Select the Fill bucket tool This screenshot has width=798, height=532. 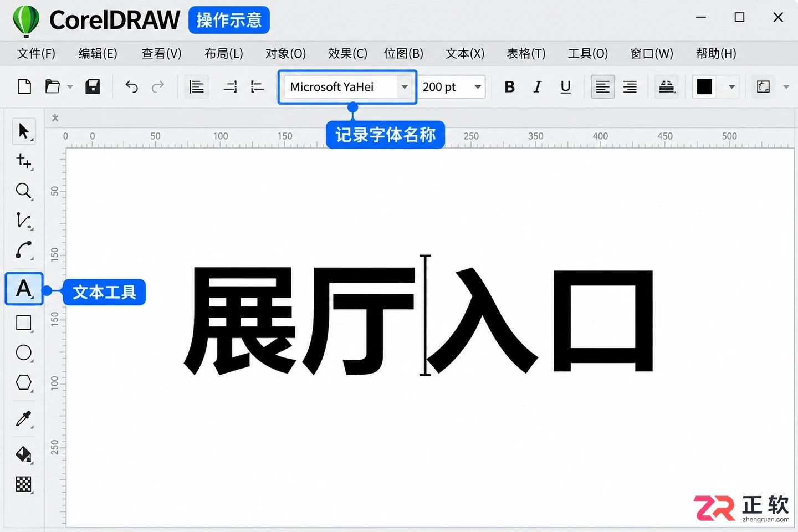point(24,454)
